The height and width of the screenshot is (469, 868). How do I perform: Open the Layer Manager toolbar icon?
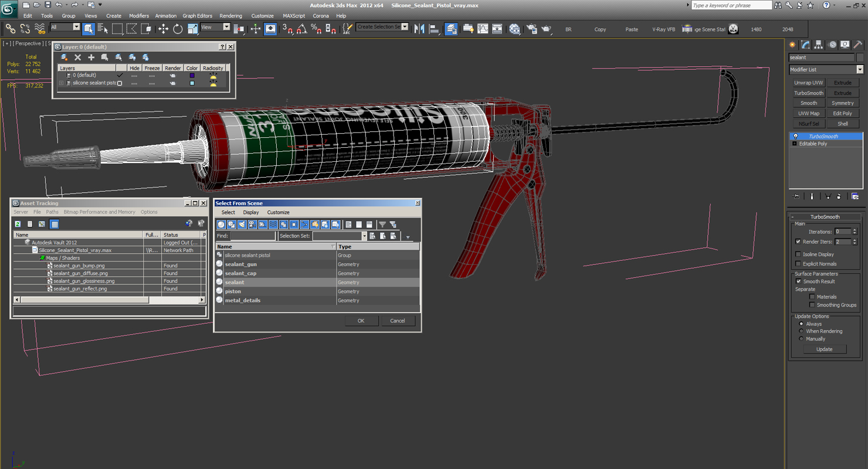pos(451,29)
